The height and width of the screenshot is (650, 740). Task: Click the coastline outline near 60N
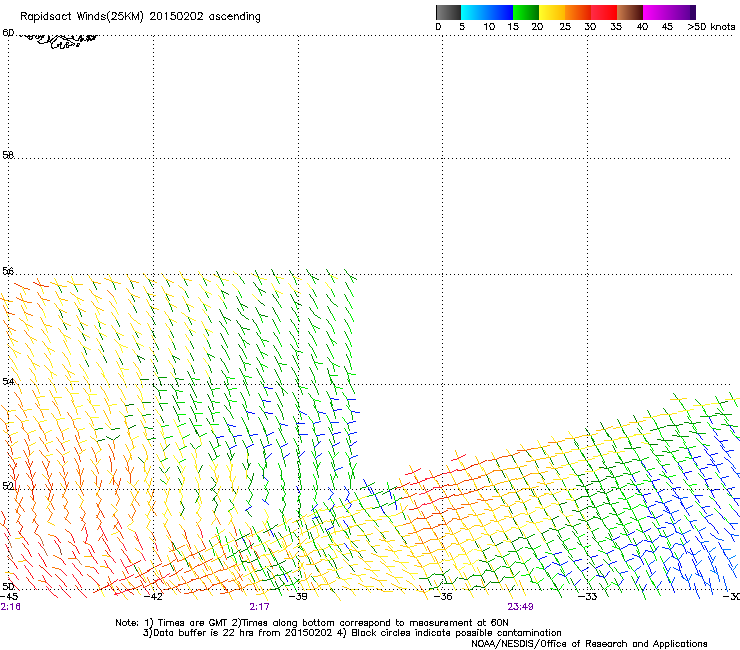coord(59,40)
